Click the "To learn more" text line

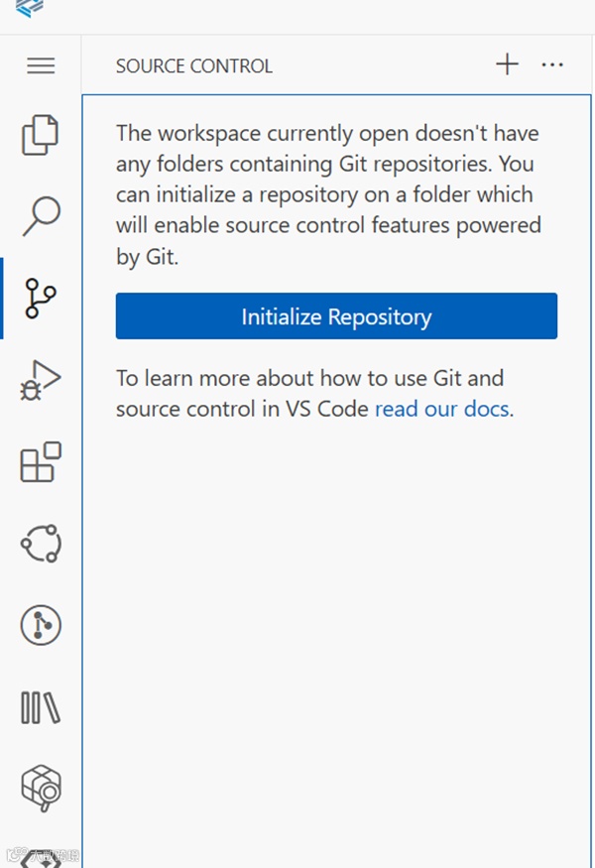click(309, 378)
